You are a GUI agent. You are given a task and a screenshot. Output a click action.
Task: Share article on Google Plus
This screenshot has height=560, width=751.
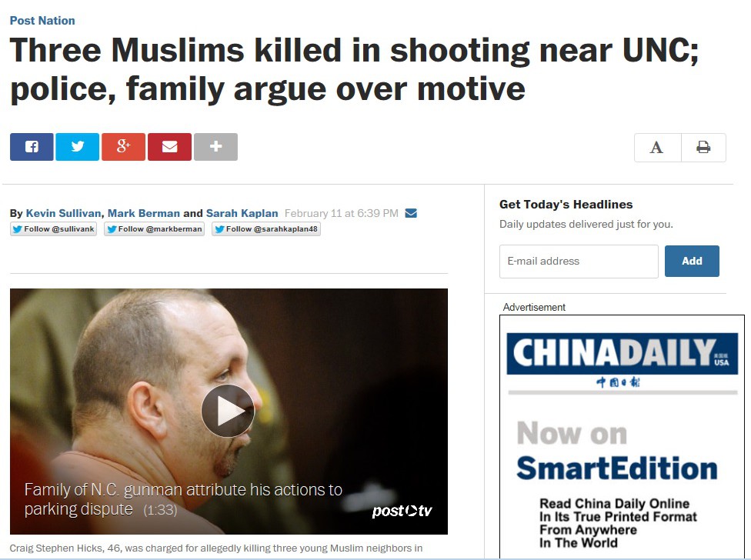coord(124,147)
